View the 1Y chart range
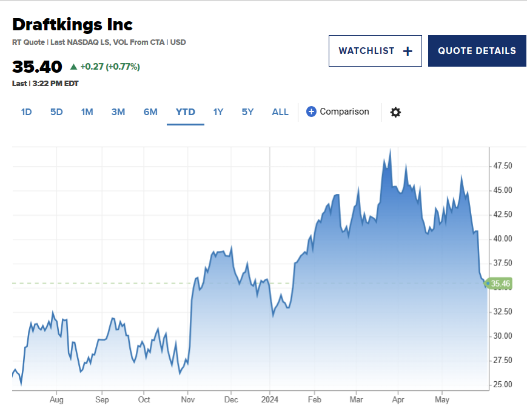The width and height of the screenshot is (527, 420). (218, 112)
